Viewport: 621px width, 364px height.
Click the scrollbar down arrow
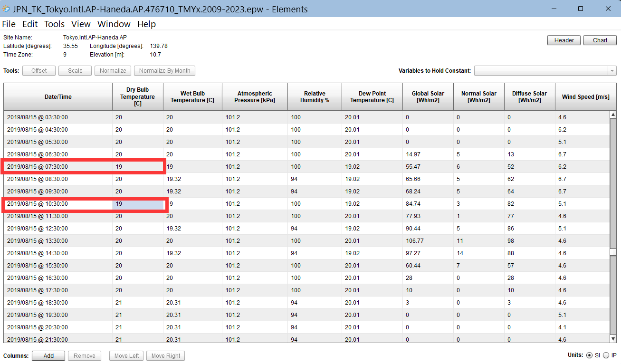[x=613, y=339]
